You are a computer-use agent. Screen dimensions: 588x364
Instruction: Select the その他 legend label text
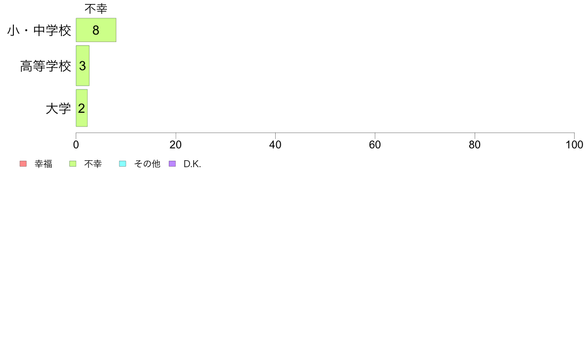coord(147,164)
